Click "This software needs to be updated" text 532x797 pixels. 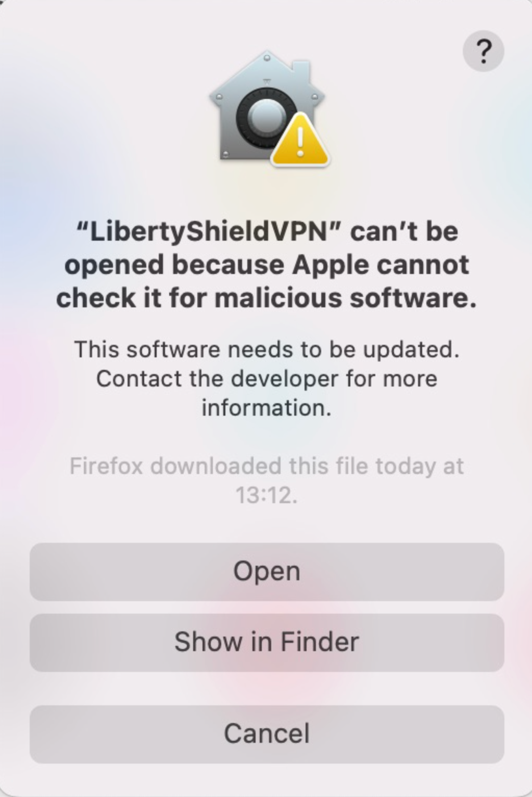(267, 350)
